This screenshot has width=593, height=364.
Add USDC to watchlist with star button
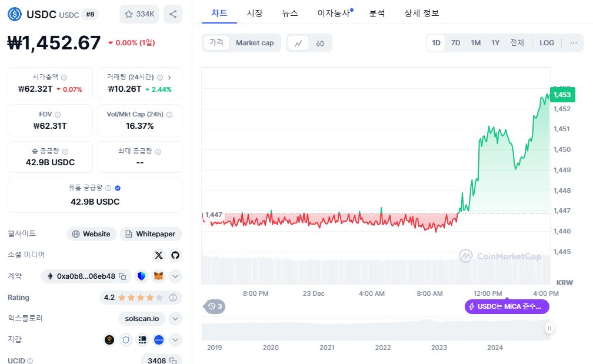pyautogui.click(x=139, y=14)
